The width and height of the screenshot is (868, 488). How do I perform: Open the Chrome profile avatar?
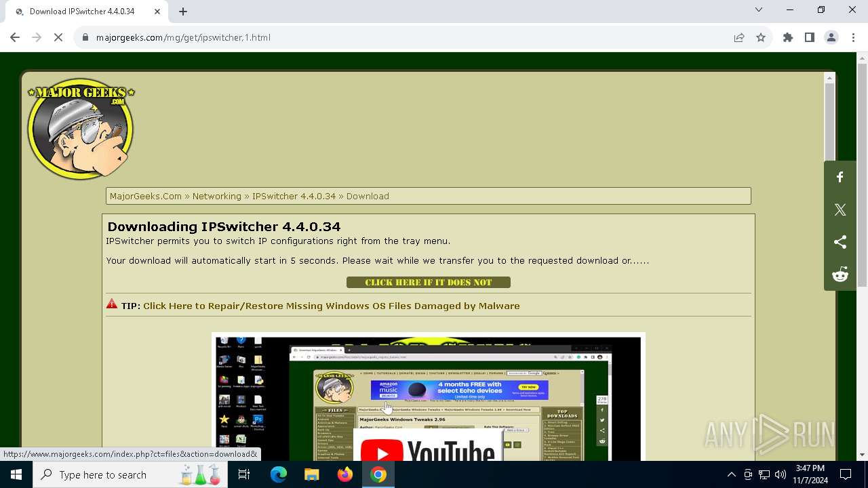tap(831, 37)
